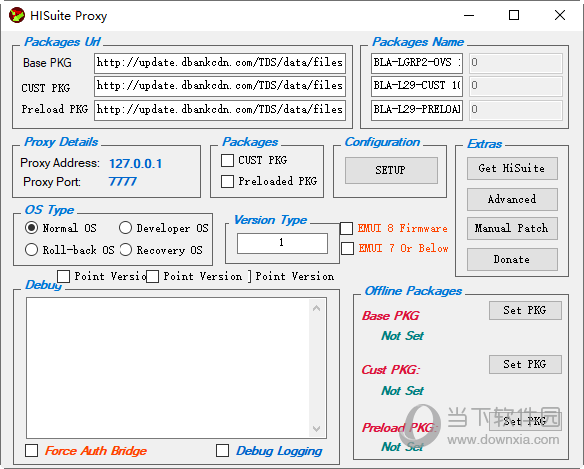Click the Manual Patch button
The width and height of the screenshot is (584, 469).
[x=512, y=228]
